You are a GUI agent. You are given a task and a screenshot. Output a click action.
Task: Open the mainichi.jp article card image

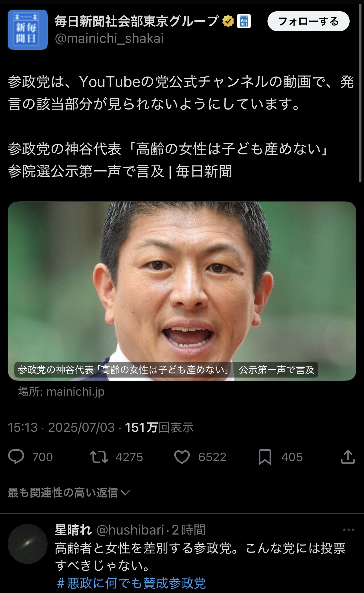tap(182, 291)
